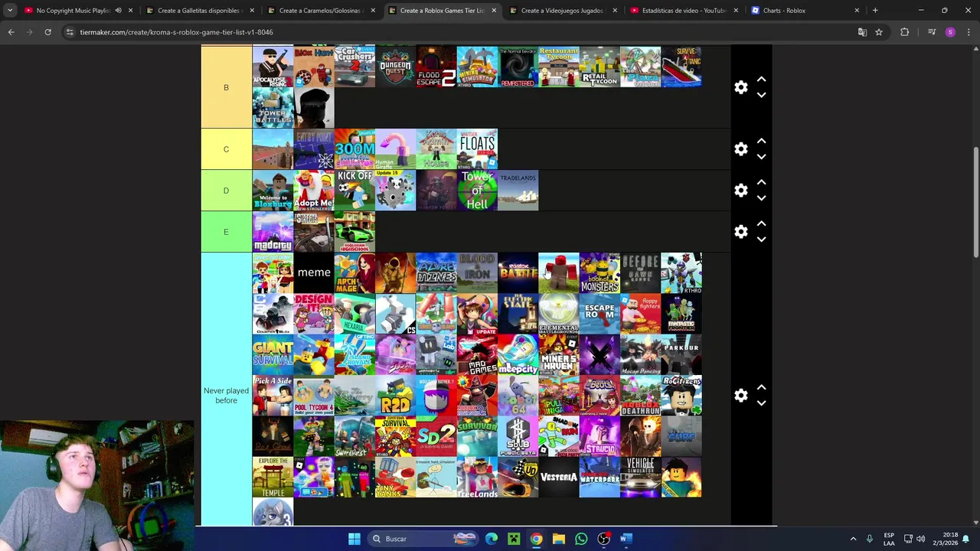Select Mad City game thumbnail

tap(273, 232)
